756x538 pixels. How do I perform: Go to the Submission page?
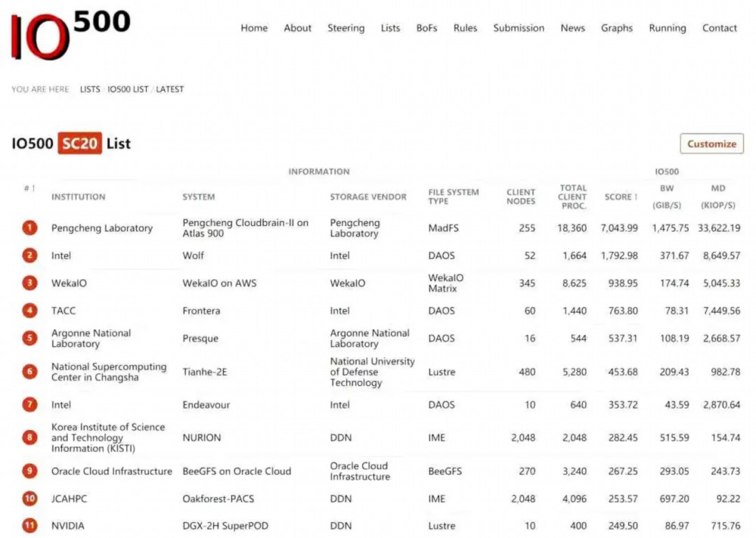coord(519,28)
